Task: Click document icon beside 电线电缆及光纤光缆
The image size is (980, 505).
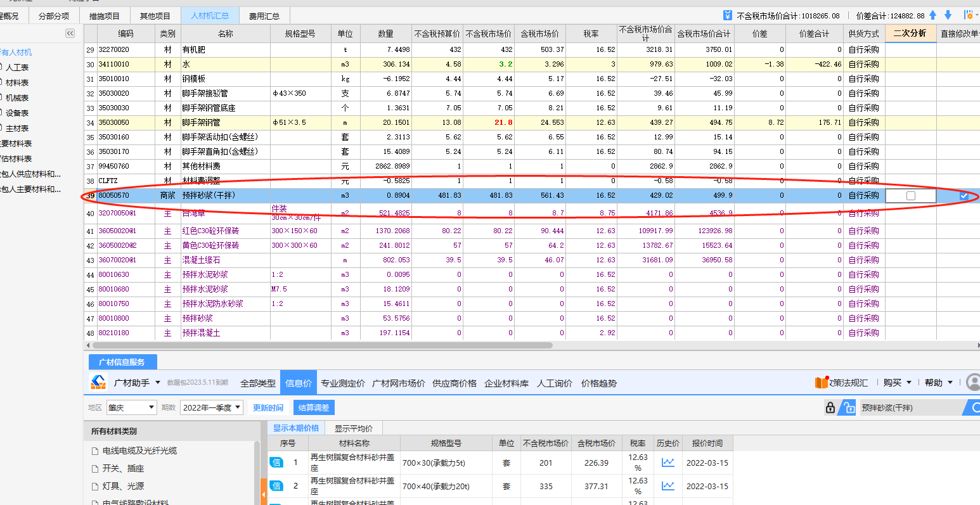Action: click(x=94, y=451)
